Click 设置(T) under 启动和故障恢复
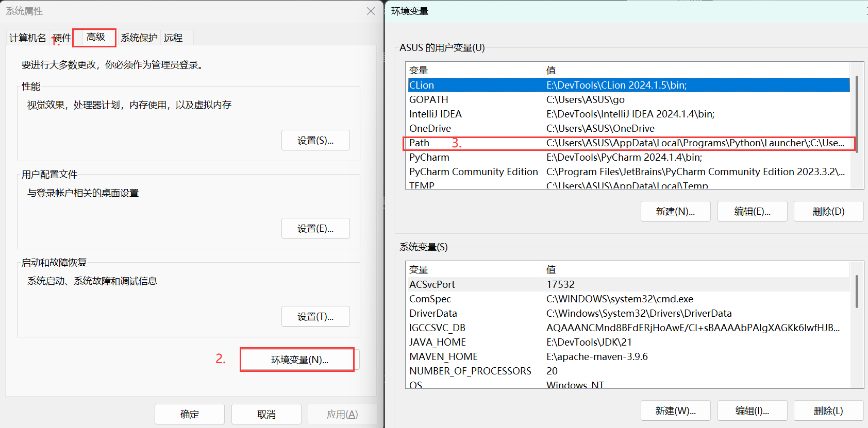The width and height of the screenshot is (868, 428). point(315,316)
